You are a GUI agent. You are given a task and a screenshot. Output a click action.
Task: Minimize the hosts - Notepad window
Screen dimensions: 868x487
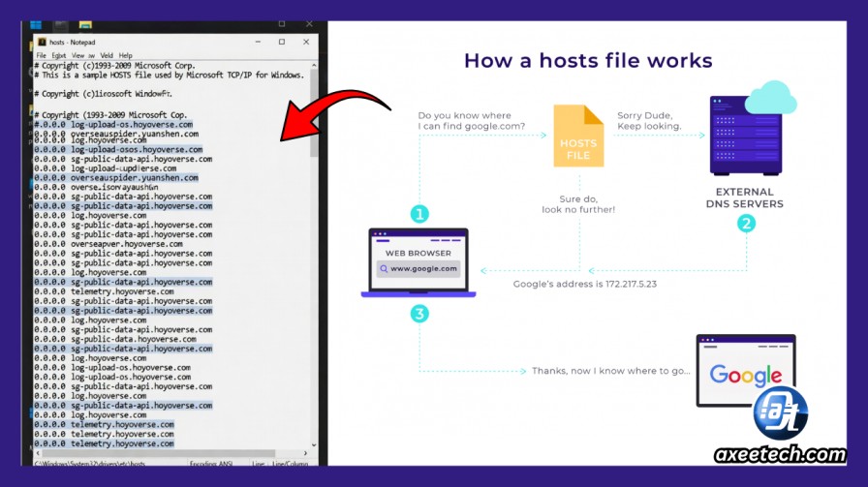258,42
